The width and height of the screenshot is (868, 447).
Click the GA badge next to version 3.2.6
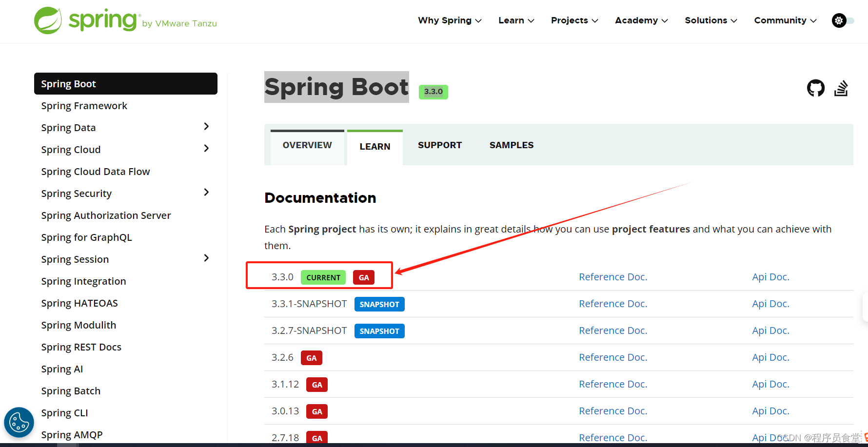tap(311, 357)
